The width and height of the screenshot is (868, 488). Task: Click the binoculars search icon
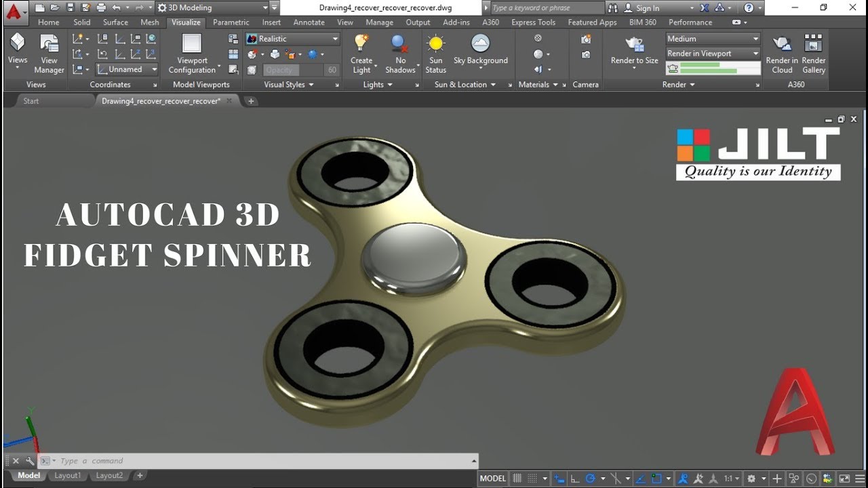tap(613, 8)
